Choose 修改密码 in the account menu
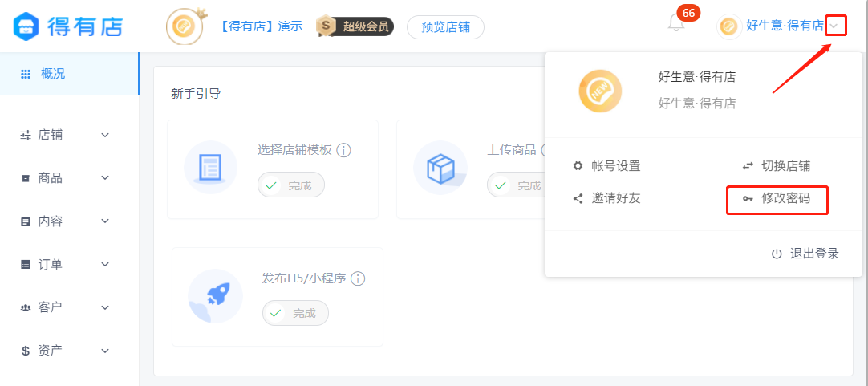 777,198
